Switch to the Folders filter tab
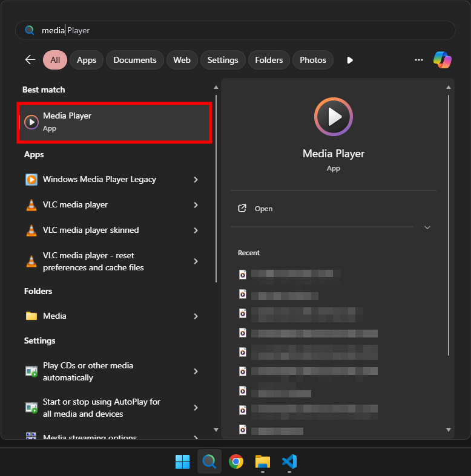 click(x=269, y=60)
